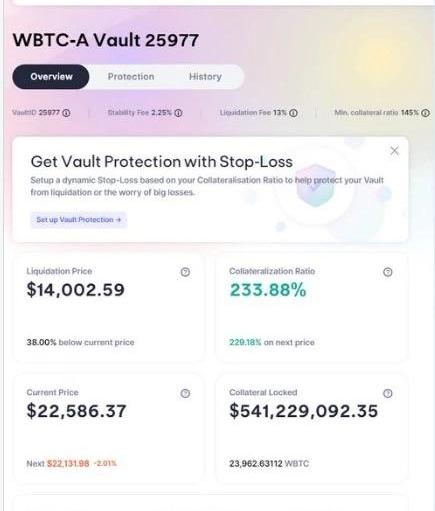The width and height of the screenshot is (435, 511).
Task: Open the Liquidation Price help icon
Action: point(185,272)
